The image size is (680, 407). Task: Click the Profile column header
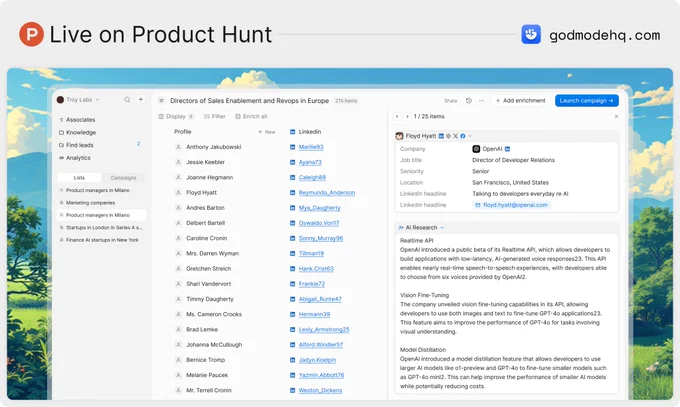pyautogui.click(x=183, y=131)
